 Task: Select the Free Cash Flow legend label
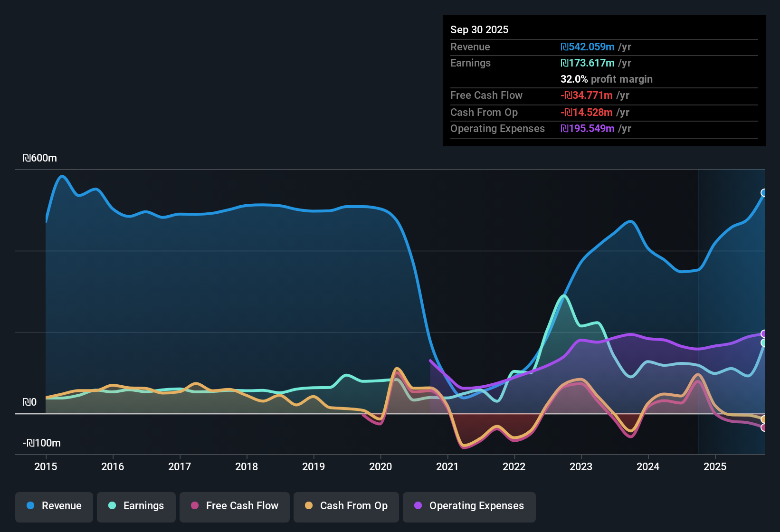coord(242,506)
